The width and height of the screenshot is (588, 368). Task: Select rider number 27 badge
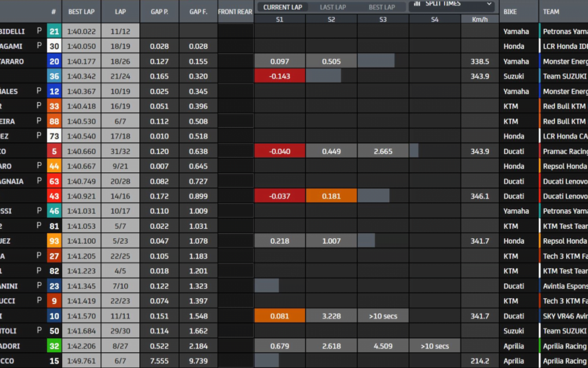pos(54,256)
